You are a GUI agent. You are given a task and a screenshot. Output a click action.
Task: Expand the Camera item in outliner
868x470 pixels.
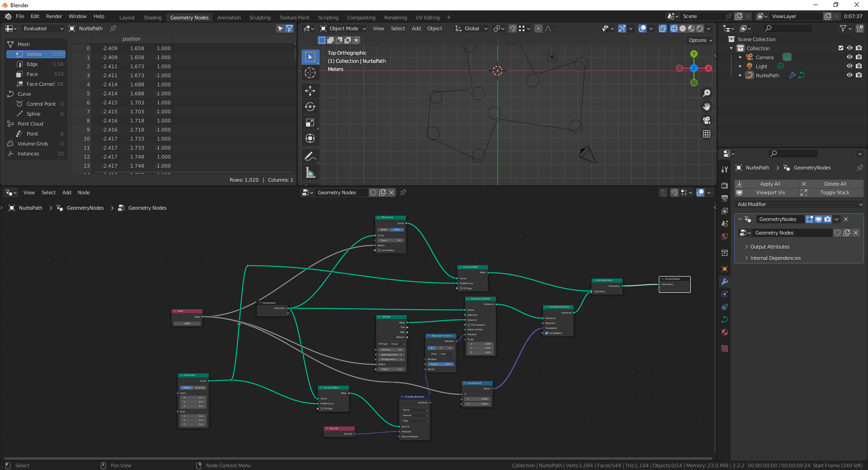(740, 57)
